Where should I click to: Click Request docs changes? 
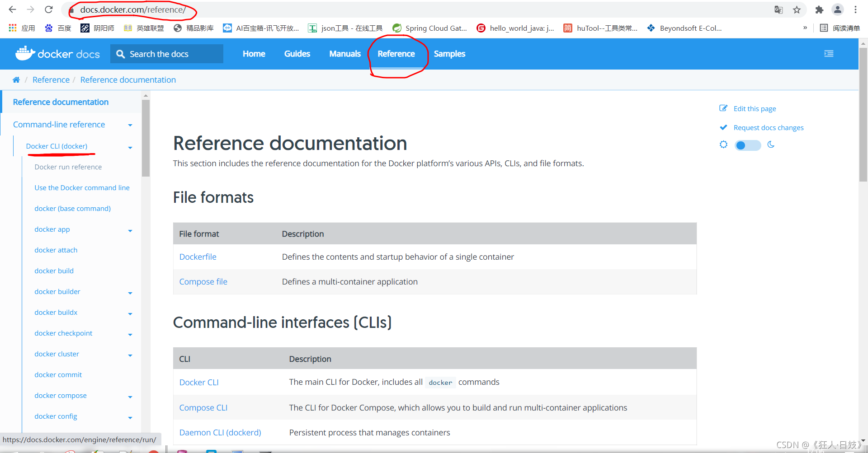point(769,127)
